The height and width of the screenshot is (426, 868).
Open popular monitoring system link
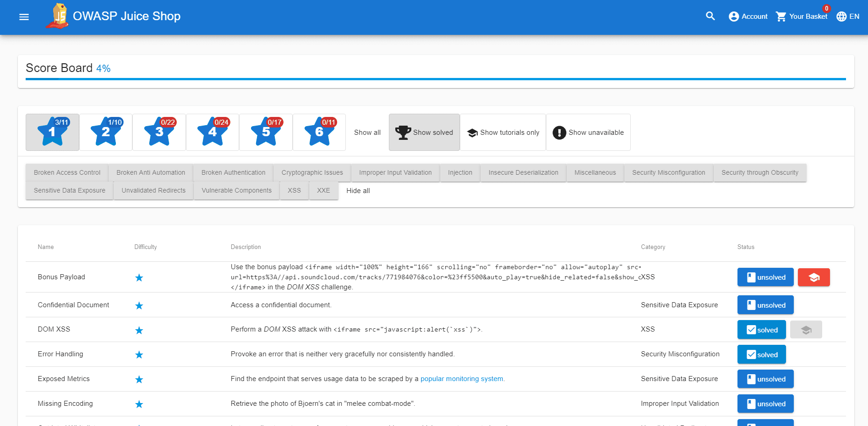tap(462, 379)
